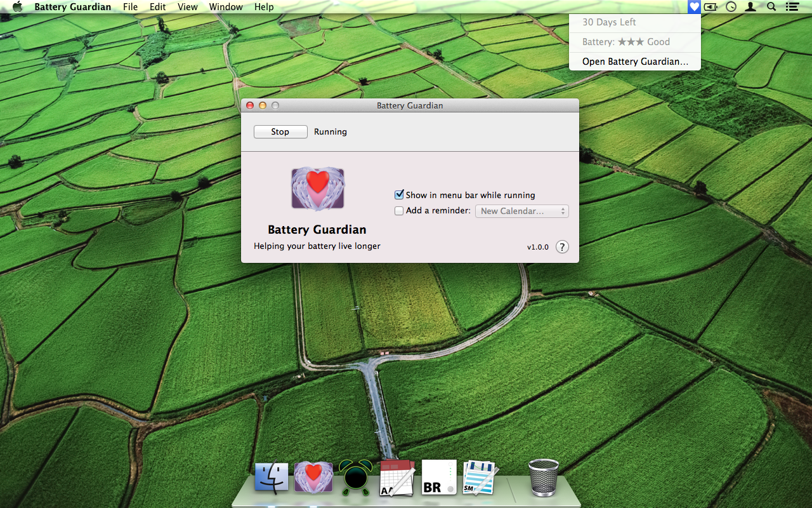Screen dimensions: 812x508
Task: Choose Open Battery Guardian… from status menu
Action: pos(635,62)
